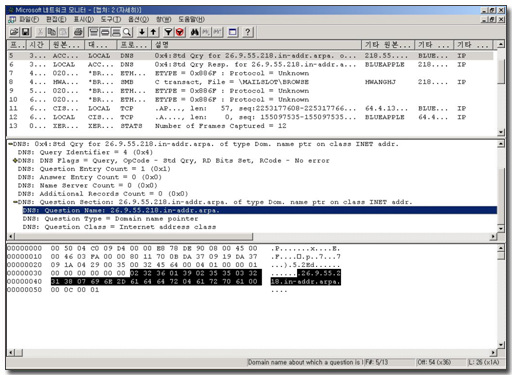Toggle the summary pane view icon
This screenshot has height=375, width=512.
pyautogui.click(x=94, y=32)
